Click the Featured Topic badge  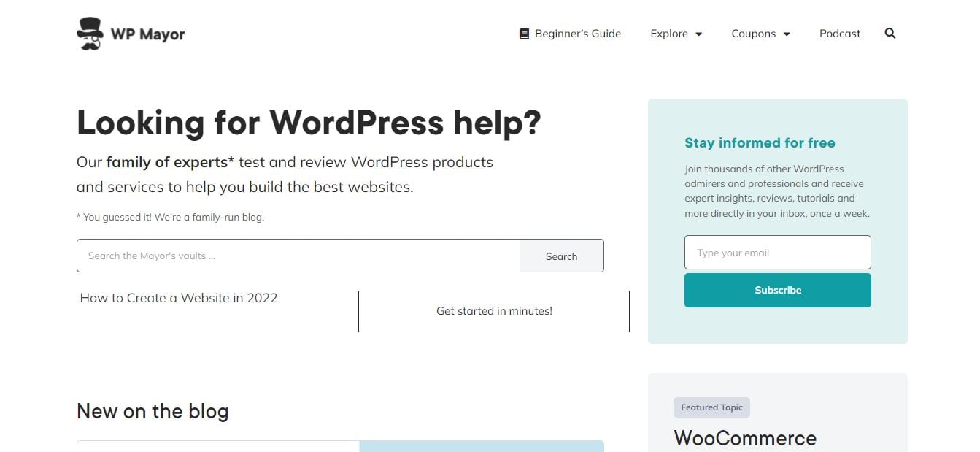(x=711, y=407)
